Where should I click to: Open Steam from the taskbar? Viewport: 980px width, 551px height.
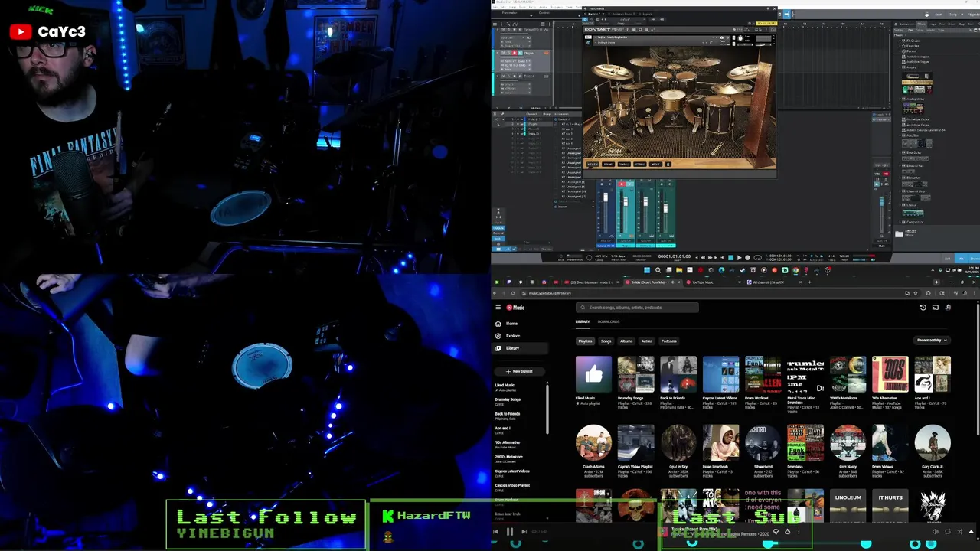tap(743, 270)
